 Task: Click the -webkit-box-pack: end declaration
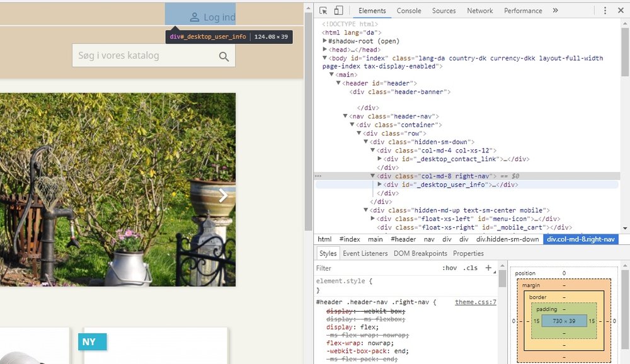367,351
